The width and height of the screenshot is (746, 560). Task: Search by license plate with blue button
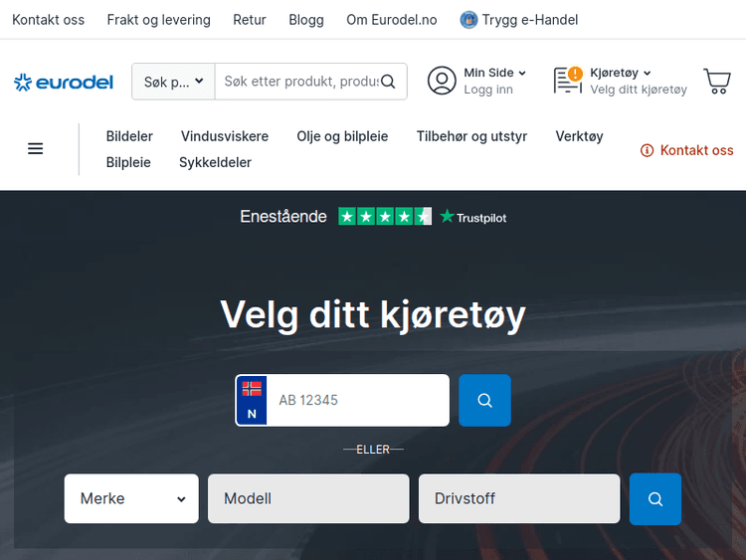[x=484, y=400]
